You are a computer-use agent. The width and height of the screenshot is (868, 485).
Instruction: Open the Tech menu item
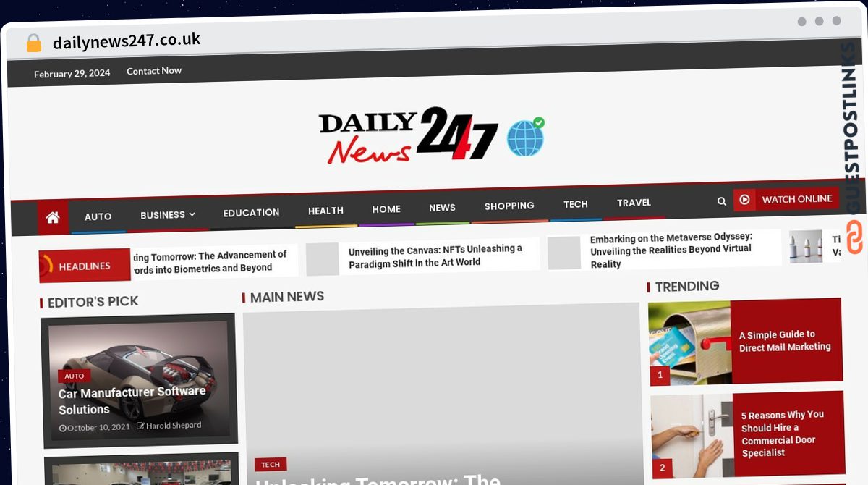576,204
